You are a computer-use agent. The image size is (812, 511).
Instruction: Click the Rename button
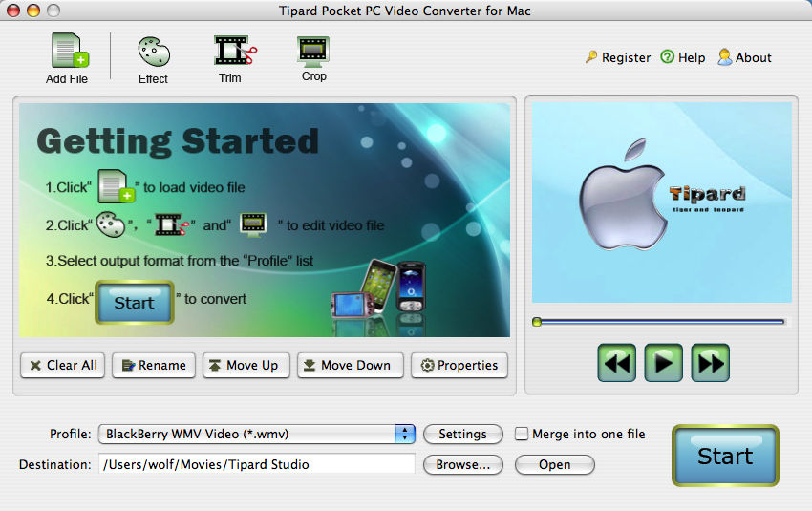[154, 366]
